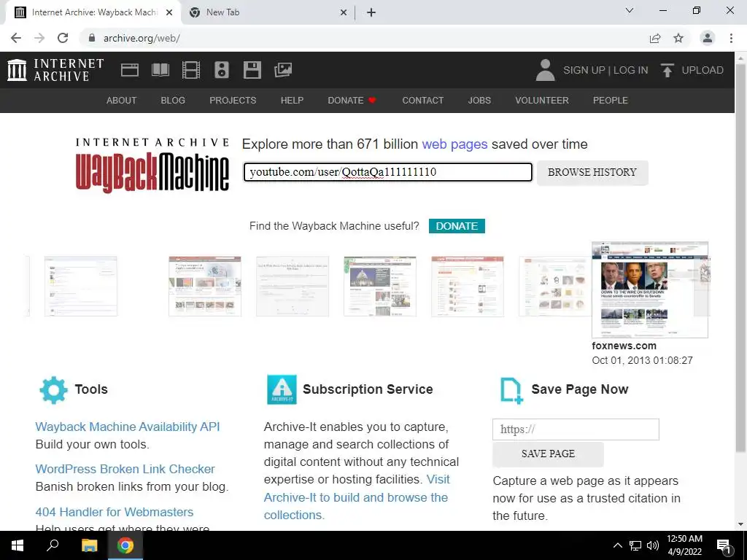Screen dimensions: 747x560
Task: Click the Chrome taskbar icon
Action: pos(125,545)
